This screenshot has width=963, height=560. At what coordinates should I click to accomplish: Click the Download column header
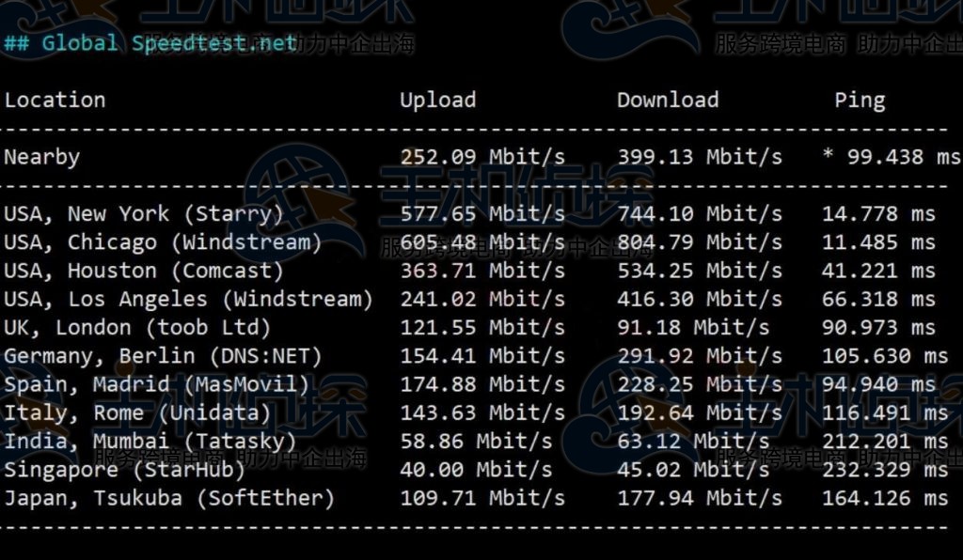coord(667,101)
